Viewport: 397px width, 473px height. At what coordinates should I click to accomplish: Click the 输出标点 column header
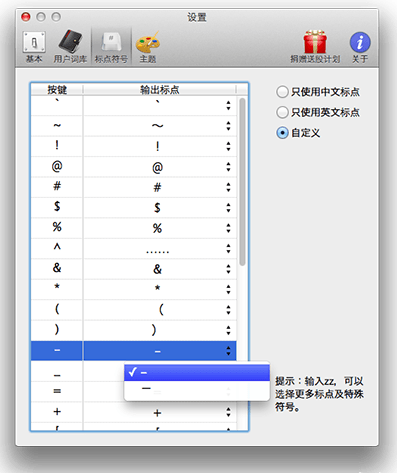tap(160, 89)
